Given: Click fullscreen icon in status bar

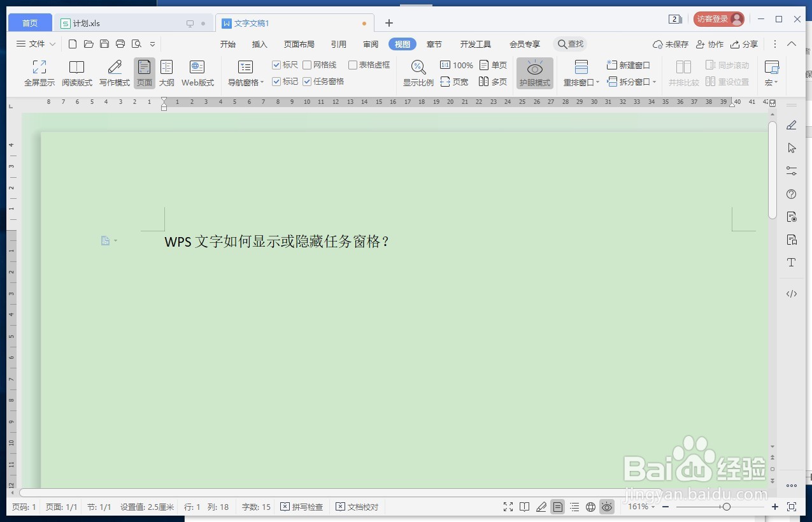Looking at the screenshot, I should tap(508, 507).
